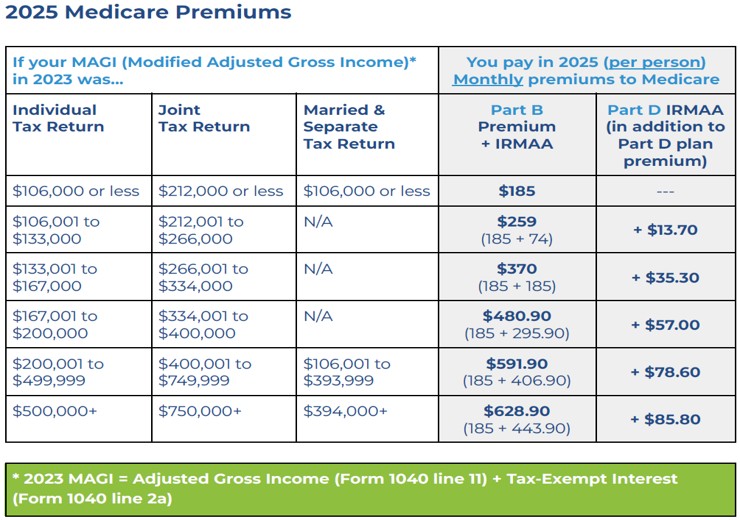Click the $480.90 premium cell
740x520 pixels.
[x=517, y=325]
